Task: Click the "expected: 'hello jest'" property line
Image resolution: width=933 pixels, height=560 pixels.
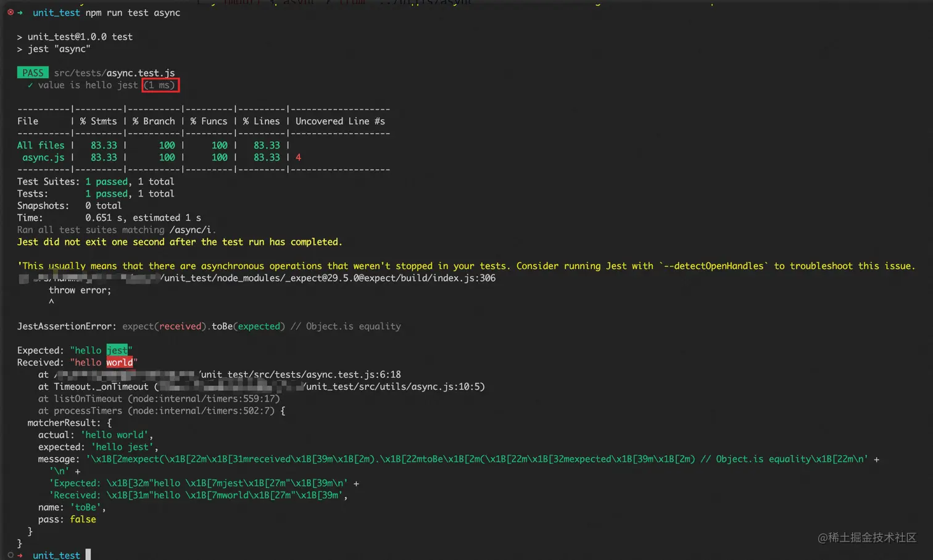Action: click(x=98, y=447)
